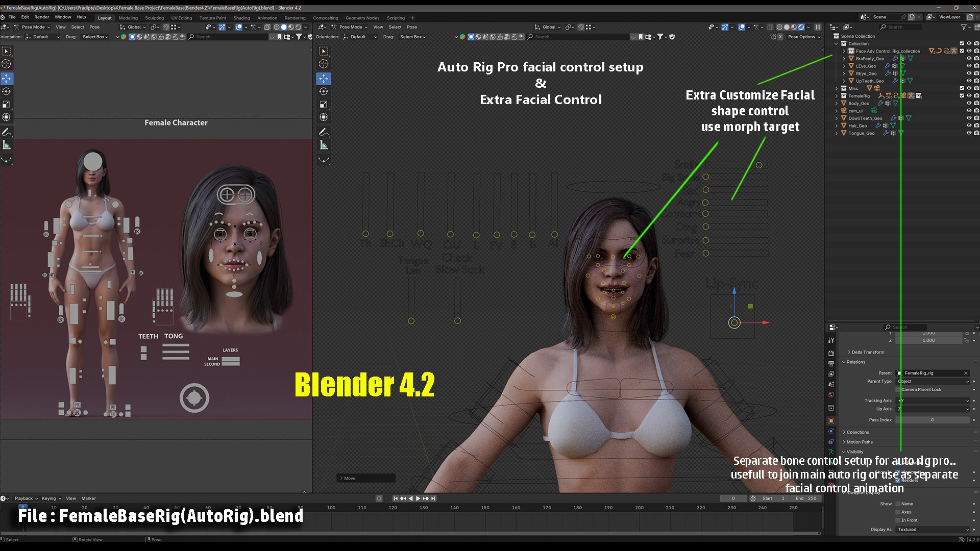Hide Body_Geo in viewport via eye icon
The height and width of the screenshot is (551, 980).
click(969, 104)
